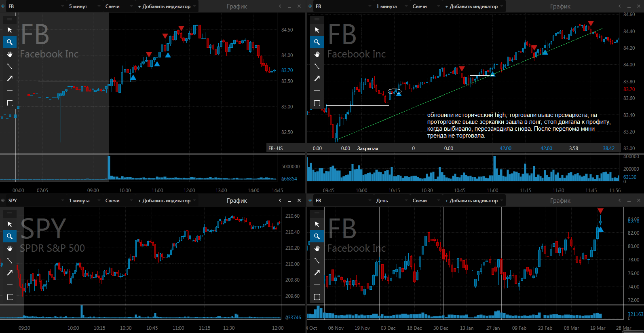Select horizontal line tool in SPY chart
This screenshot has height=333, width=644.
click(10, 285)
